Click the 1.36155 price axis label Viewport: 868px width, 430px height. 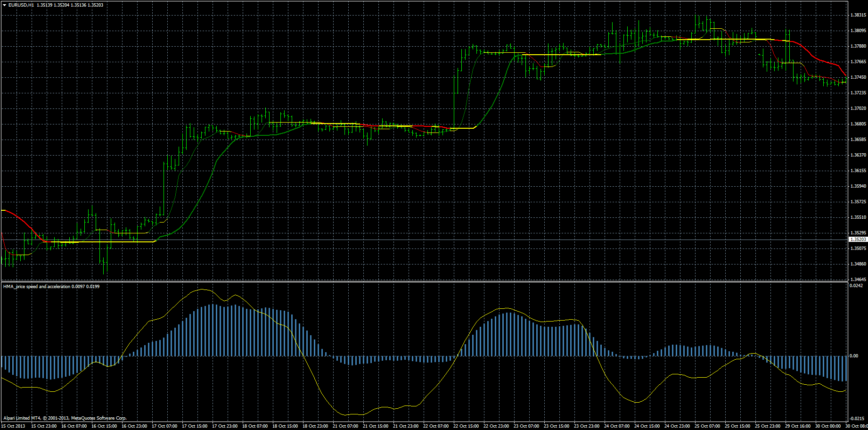tap(858, 171)
